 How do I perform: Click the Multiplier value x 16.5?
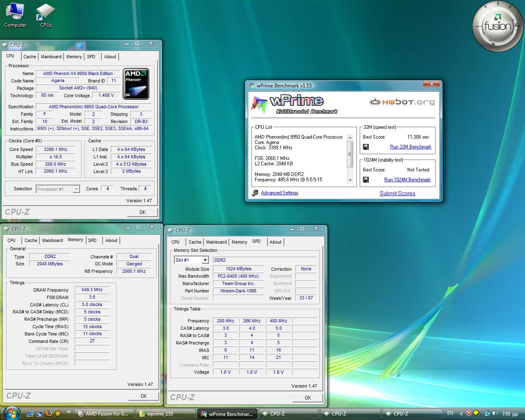click(x=55, y=157)
